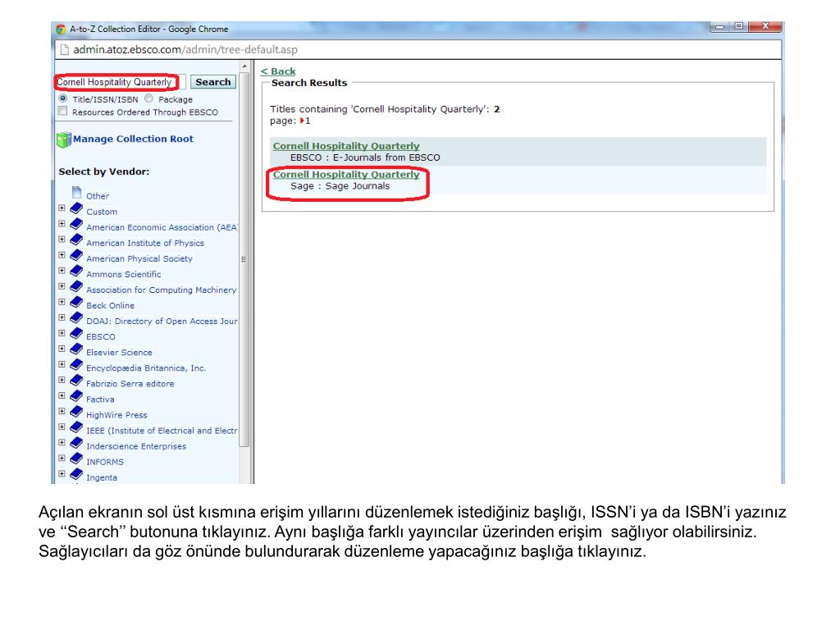
Task: Click the Other vendor page icon
Action: [x=76, y=192]
